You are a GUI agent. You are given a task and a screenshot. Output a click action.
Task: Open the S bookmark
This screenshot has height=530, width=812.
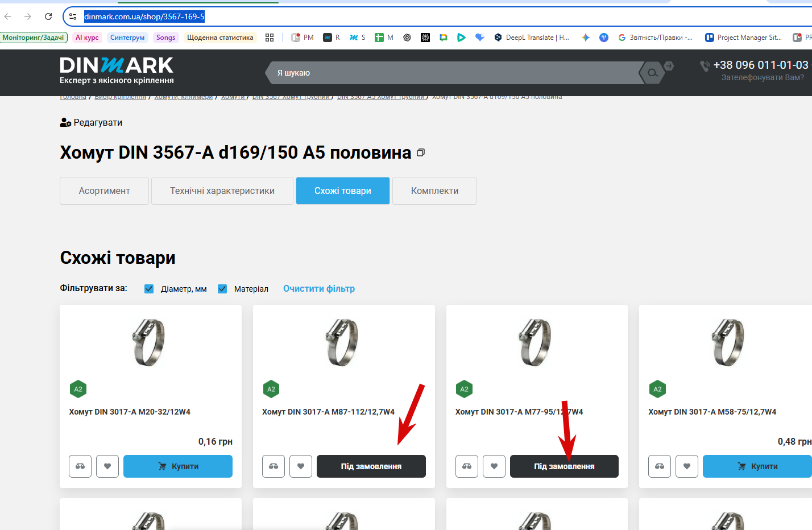tap(358, 38)
